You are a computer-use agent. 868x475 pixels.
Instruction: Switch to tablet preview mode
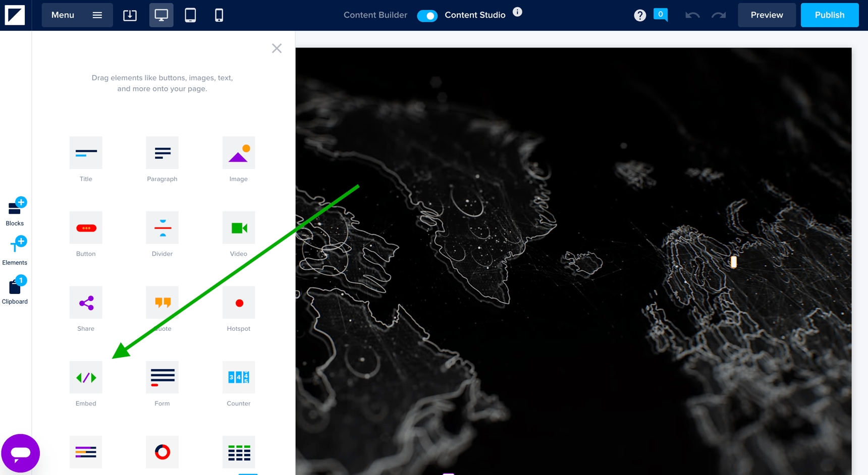(190, 15)
